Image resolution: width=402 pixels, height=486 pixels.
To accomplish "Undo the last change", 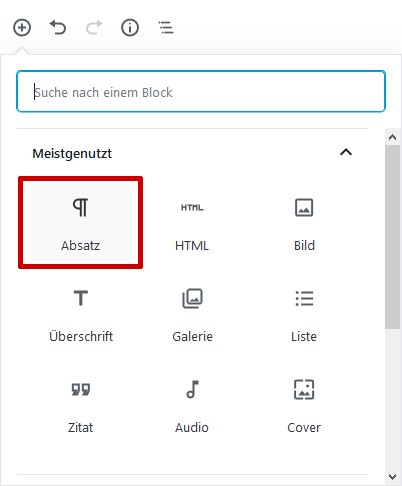I will 58,27.
